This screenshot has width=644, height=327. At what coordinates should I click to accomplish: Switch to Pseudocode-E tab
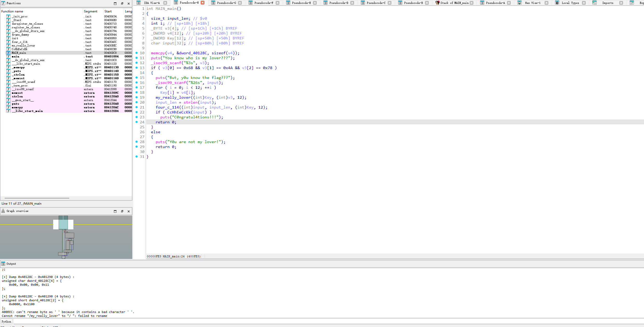[x=301, y=3]
